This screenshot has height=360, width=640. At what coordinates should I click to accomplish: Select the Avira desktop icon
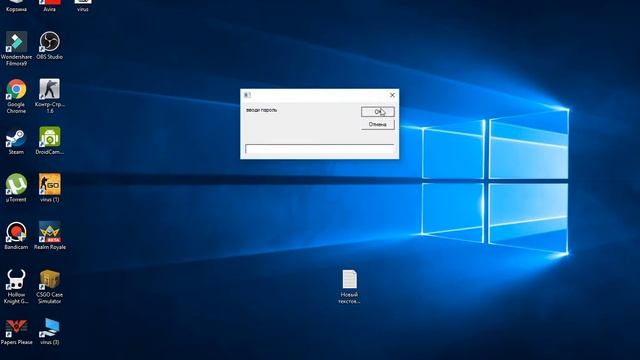49,6
